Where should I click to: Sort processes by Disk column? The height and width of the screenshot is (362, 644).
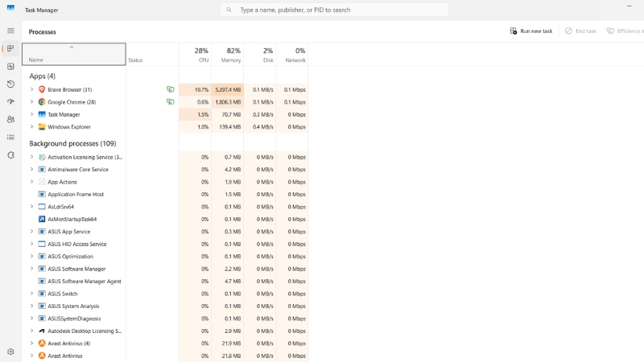coord(259,54)
